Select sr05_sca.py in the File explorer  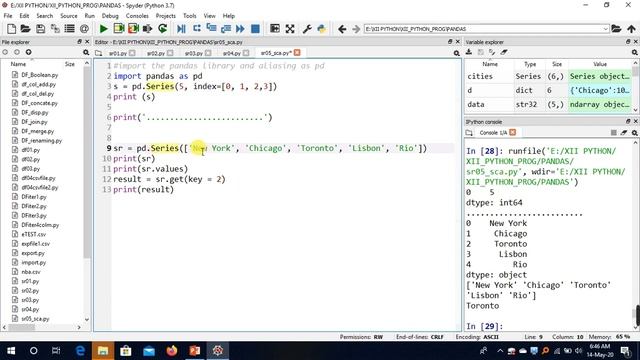(35, 319)
